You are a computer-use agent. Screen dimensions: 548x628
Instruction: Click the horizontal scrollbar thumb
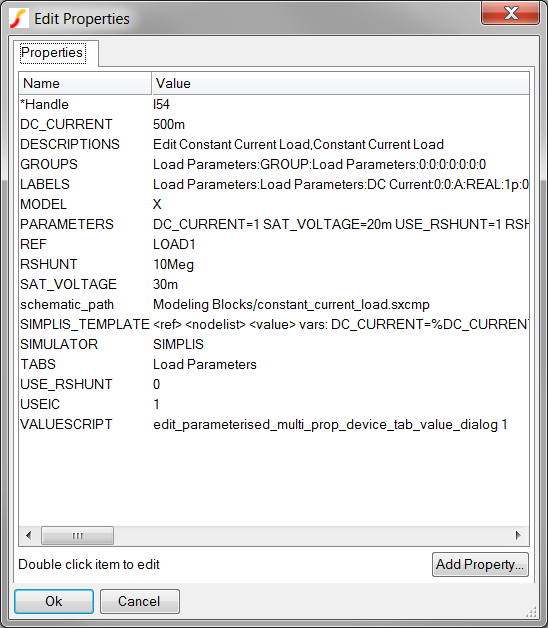click(77, 535)
